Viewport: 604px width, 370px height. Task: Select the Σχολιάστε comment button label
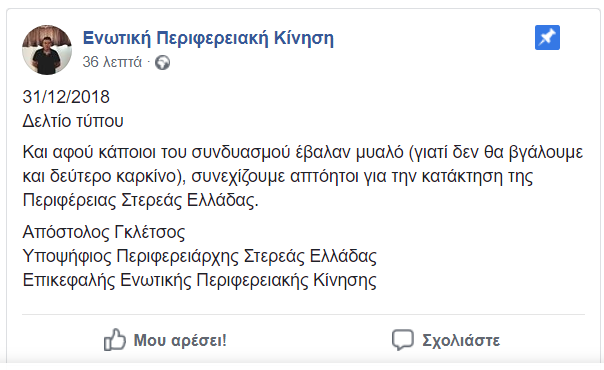[x=461, y=341]
